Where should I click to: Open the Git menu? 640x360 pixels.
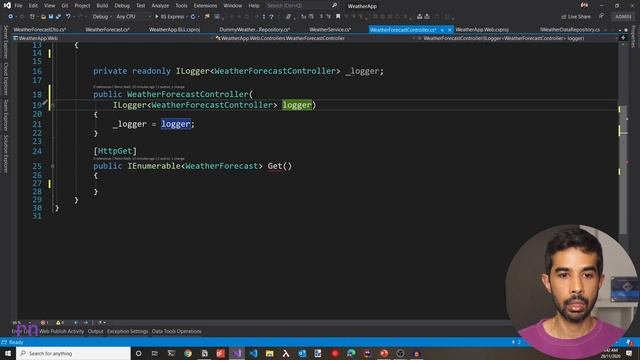(x=65, y=6)
